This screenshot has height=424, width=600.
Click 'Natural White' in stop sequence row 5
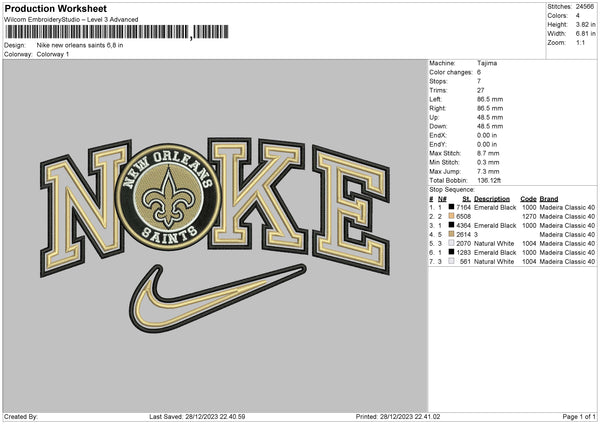494,243
